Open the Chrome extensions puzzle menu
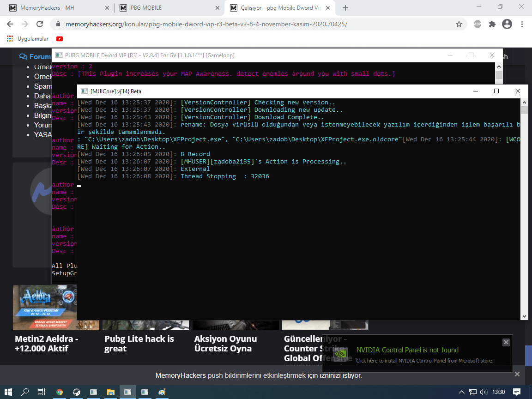This screenshot has width=532, height=399. click(x=492, y=24)
